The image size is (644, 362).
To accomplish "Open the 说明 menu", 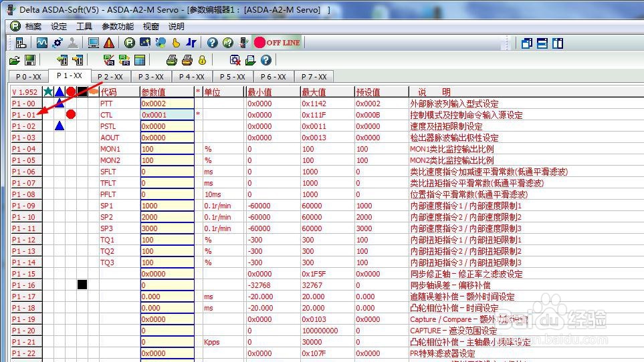I will pyautogui.click(x=176, y=27).
